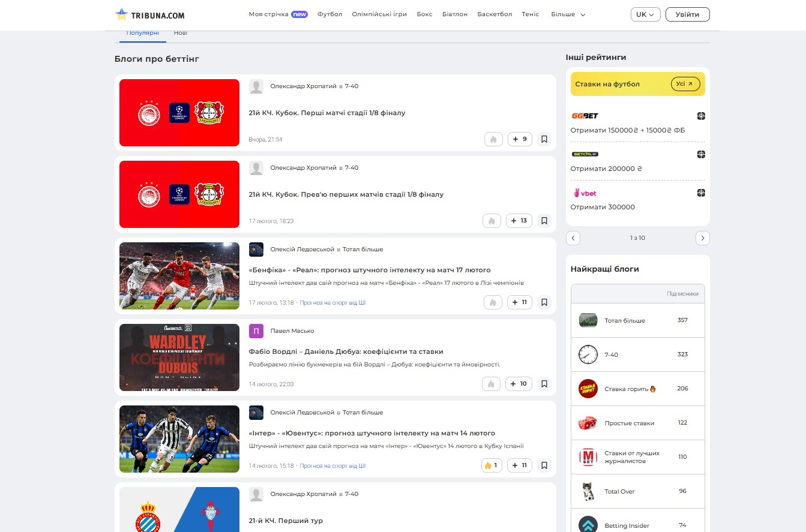Screen dimensions: 806x532
Task: Click 'Отримати 200000 ₴' offer text
Action: tap(606, 169)
